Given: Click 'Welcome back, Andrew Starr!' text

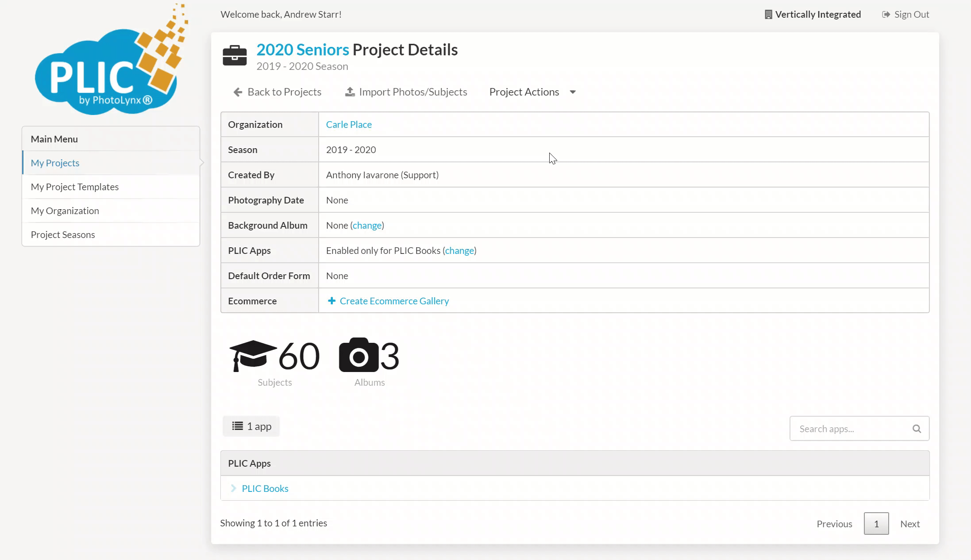Looking at the screenshot, I should [281, 15].
